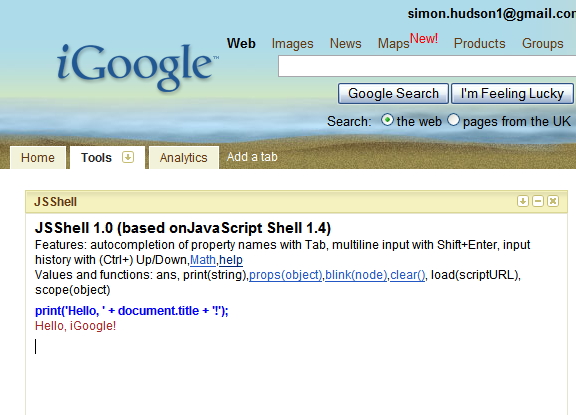Click 'Add a tab' link
The height and width of the screenshot is (415, 576).
[x=252, y=157]
